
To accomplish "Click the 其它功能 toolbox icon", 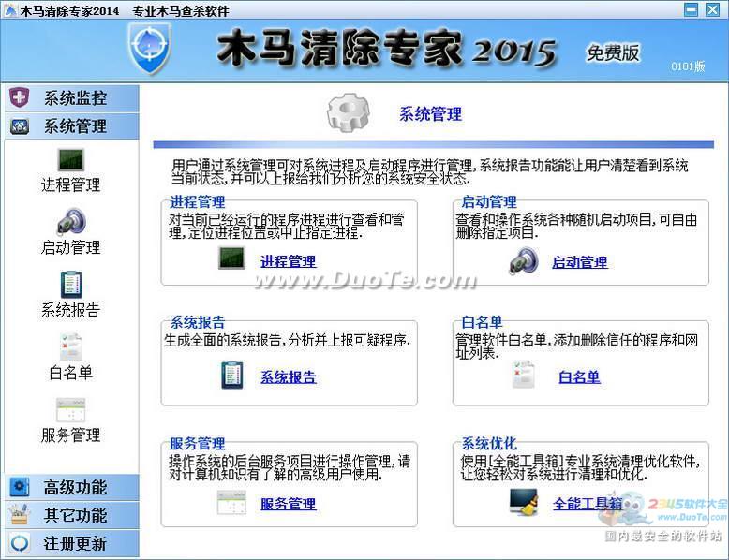I will click(x=19, y=515).
